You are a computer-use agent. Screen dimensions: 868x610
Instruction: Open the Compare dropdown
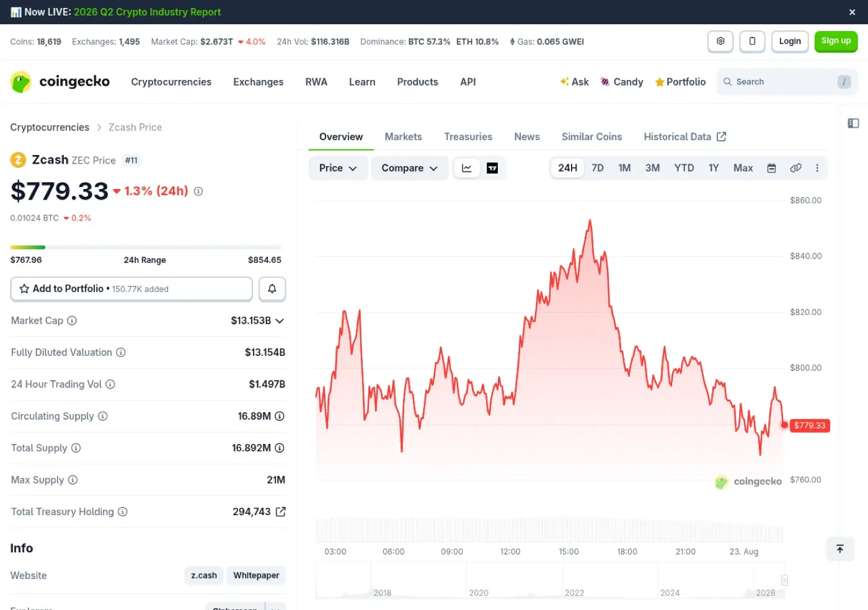click(409, 168)
